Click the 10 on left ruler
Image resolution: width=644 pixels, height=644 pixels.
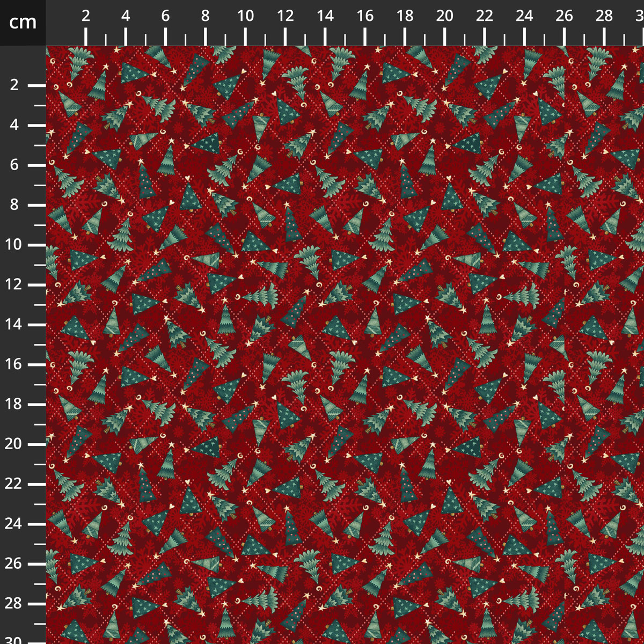coord(14,245)
